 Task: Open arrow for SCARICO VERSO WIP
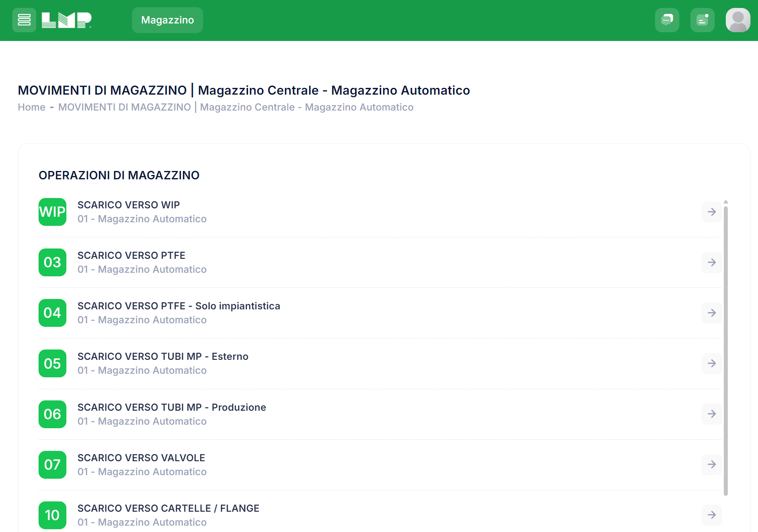711,212
